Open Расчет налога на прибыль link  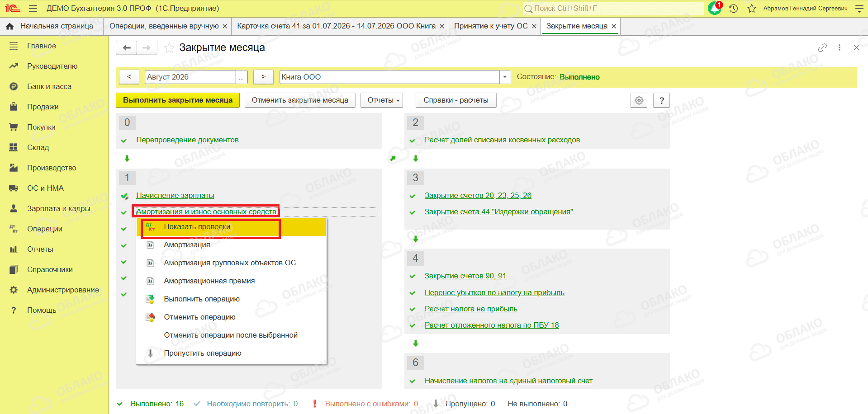click(471, 309)
